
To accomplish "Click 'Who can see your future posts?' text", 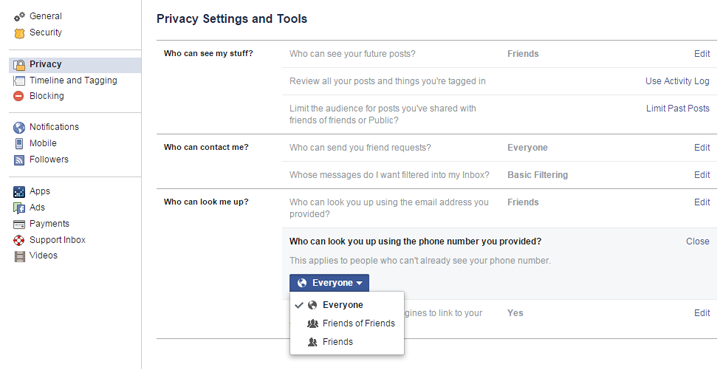I will click(352, 54).
